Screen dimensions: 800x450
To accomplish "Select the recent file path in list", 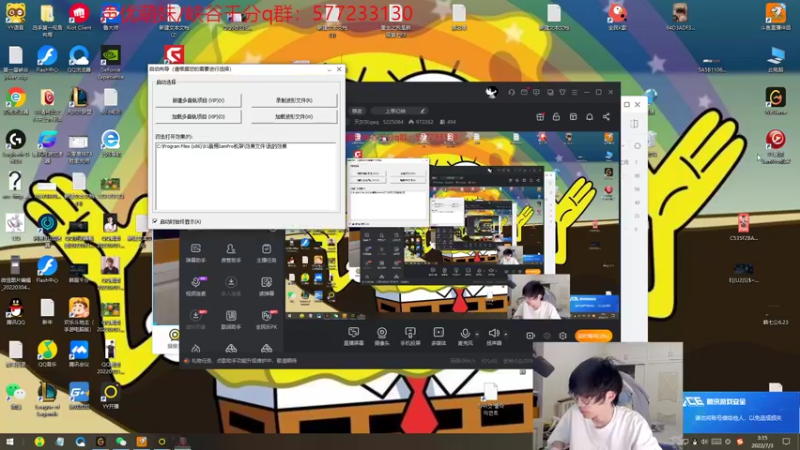I will click(221, 146).
